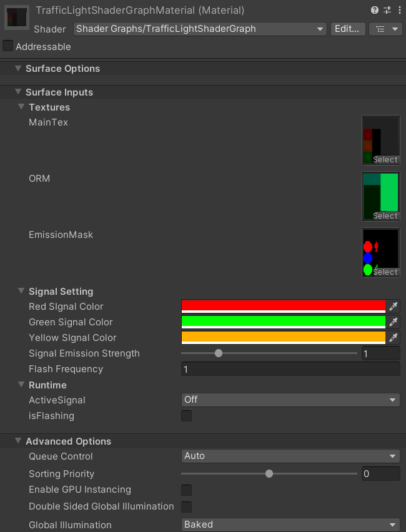Open the material help reference icon
406x532 pixels.
(374, 10)
